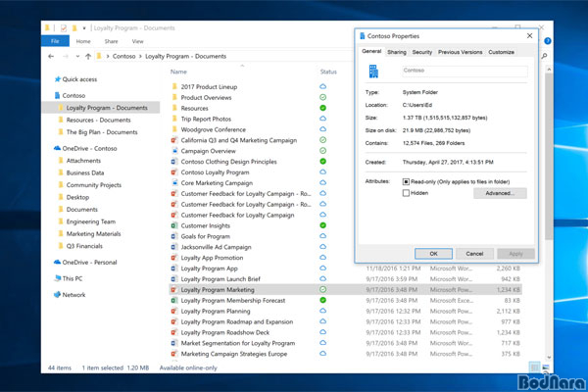Viewport: 588px width, 392px height.
Task: Open Engineering Team folder in navigation pane
Action: pyautogui.click(x=91, y=221)
